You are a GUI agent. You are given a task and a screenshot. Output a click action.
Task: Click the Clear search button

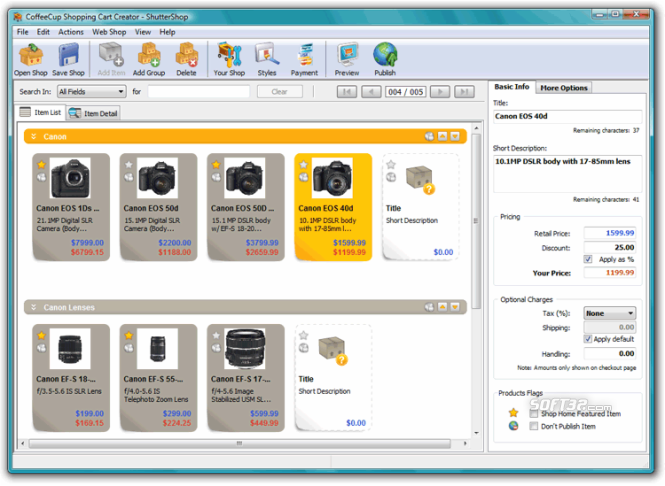(x=279, y=92)
